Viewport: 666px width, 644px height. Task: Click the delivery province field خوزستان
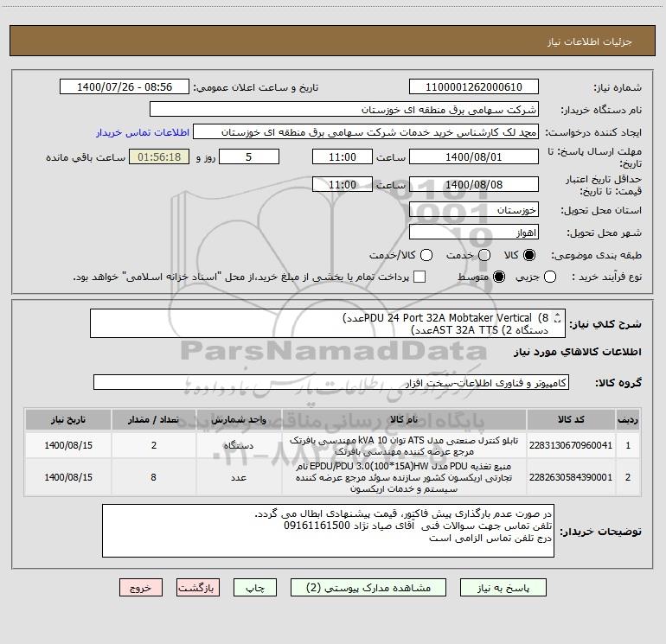click(x=474, y=209)
